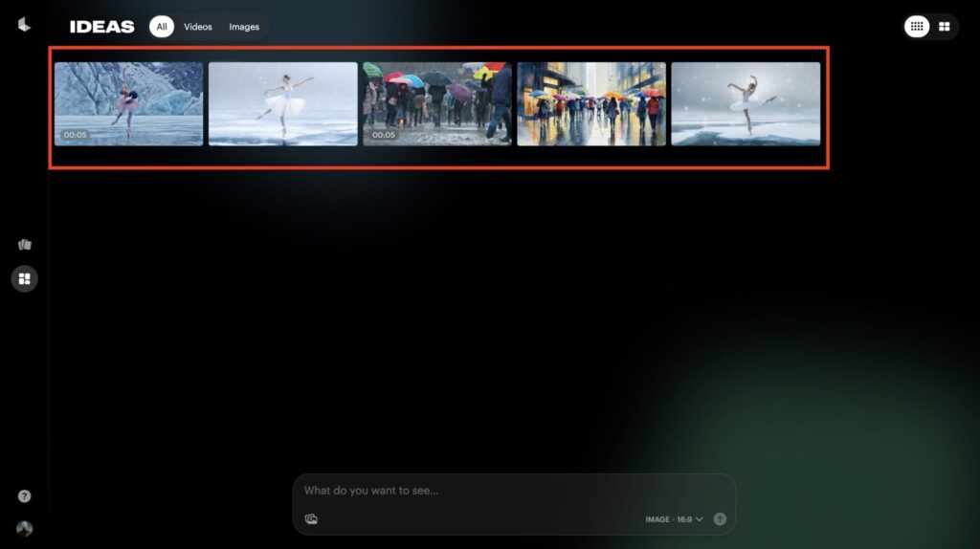Switch to the Videos tab
980x549 pixels.
(x=198, y=27)
